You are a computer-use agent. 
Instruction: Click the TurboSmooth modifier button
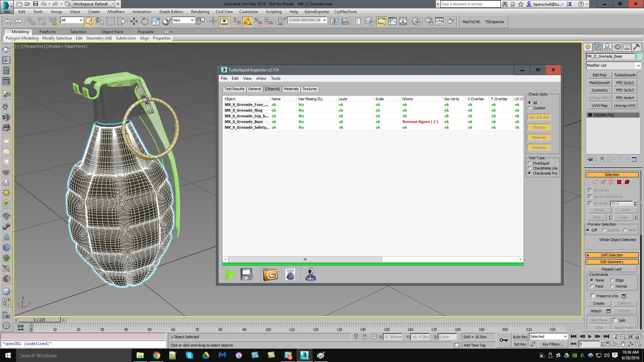[625, 75]
